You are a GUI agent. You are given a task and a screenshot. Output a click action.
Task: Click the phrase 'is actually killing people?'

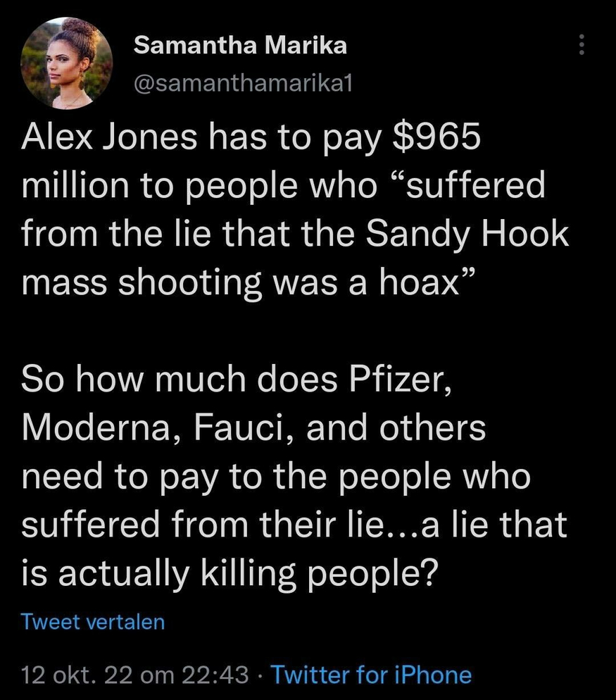pyautogui.click(x=230, y=572)
